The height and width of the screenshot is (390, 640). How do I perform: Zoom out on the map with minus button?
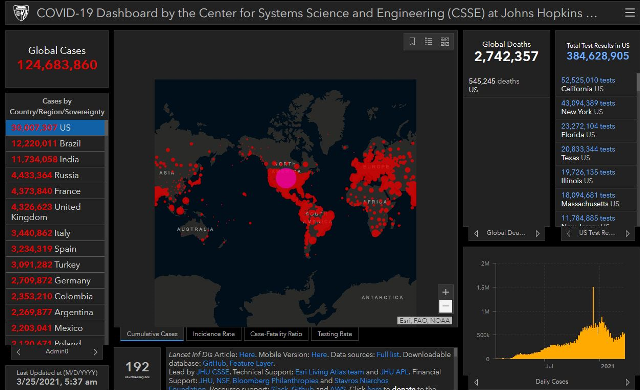445,306
